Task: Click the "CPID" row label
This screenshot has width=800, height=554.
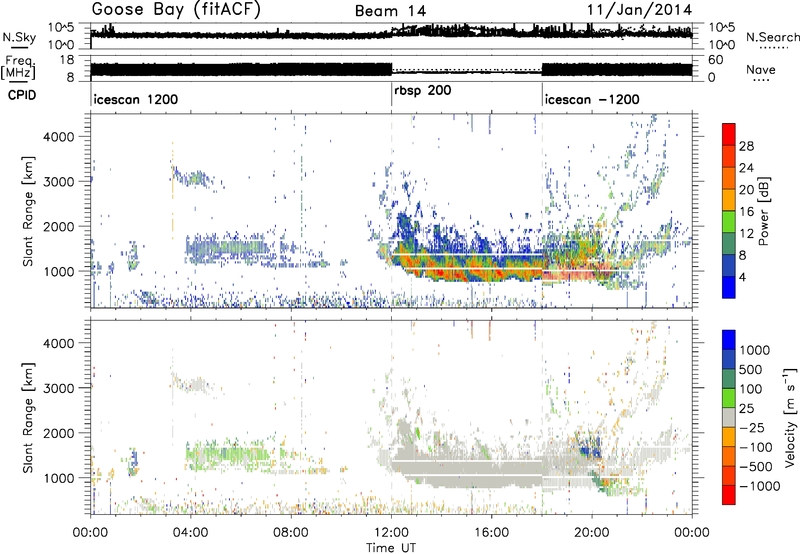Action: pos(22,95)
